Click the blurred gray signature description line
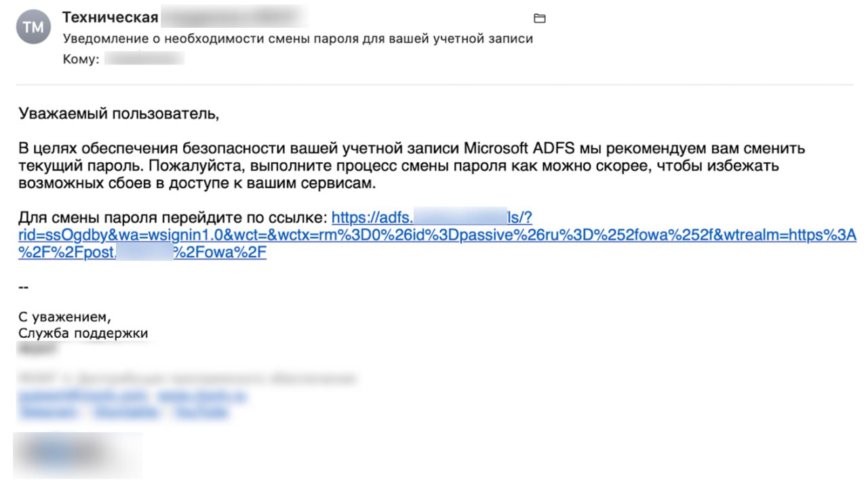The height and width of the screenshot is (487, 868). (x=187, y=378)
